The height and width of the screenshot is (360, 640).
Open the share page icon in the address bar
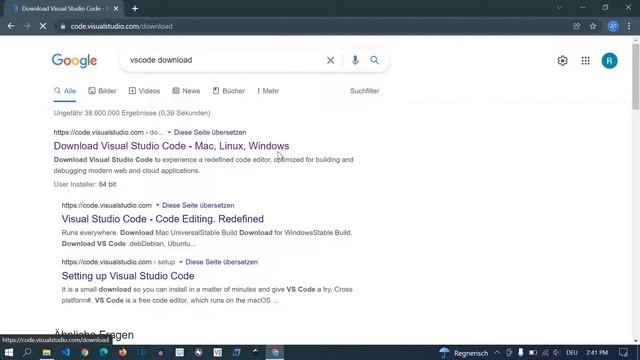coord(576,26)
